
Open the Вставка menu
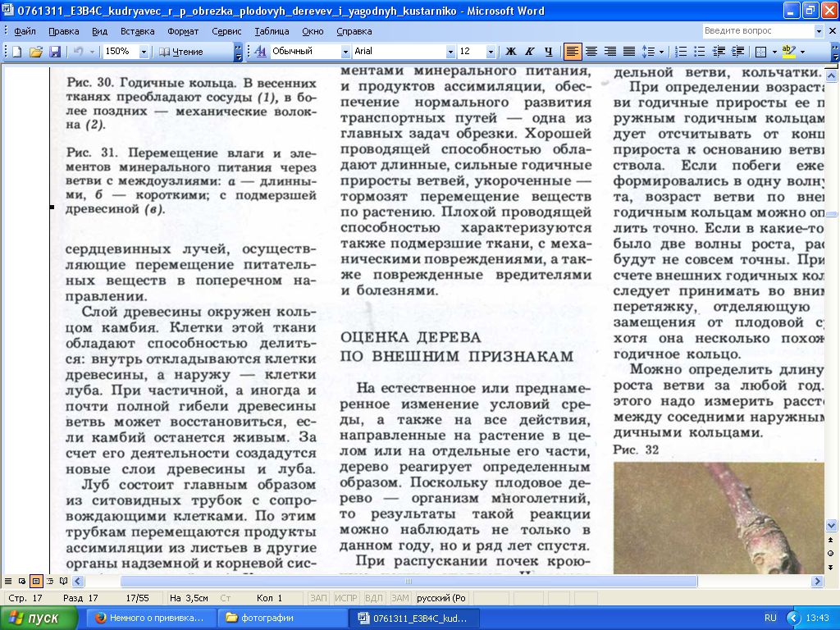(137, 31)
